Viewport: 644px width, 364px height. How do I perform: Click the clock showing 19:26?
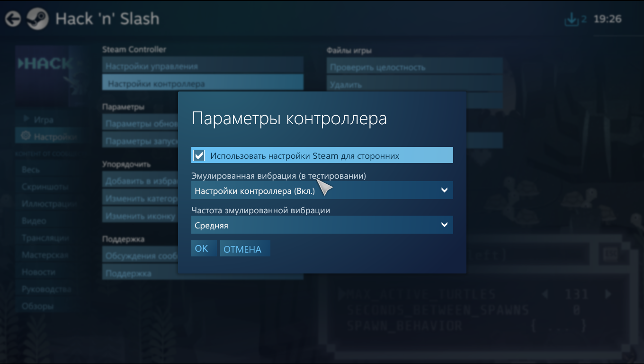tap(608, 19)
